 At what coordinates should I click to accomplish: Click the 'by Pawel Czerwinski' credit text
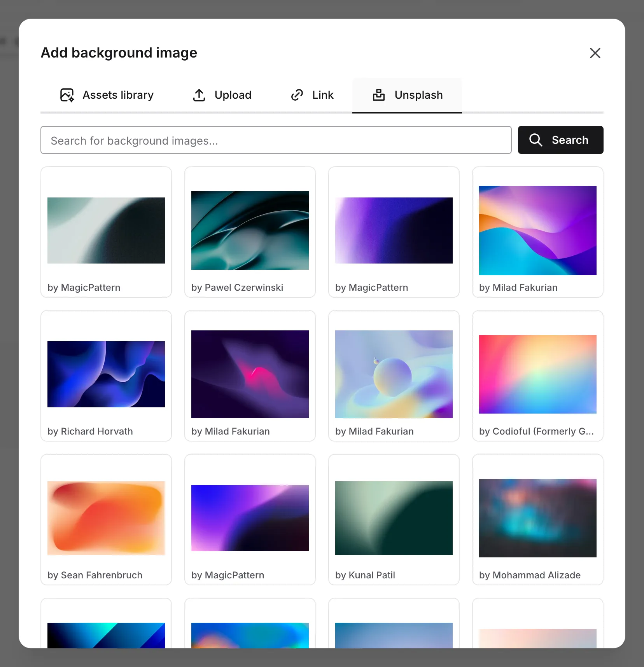pos(237,288)
